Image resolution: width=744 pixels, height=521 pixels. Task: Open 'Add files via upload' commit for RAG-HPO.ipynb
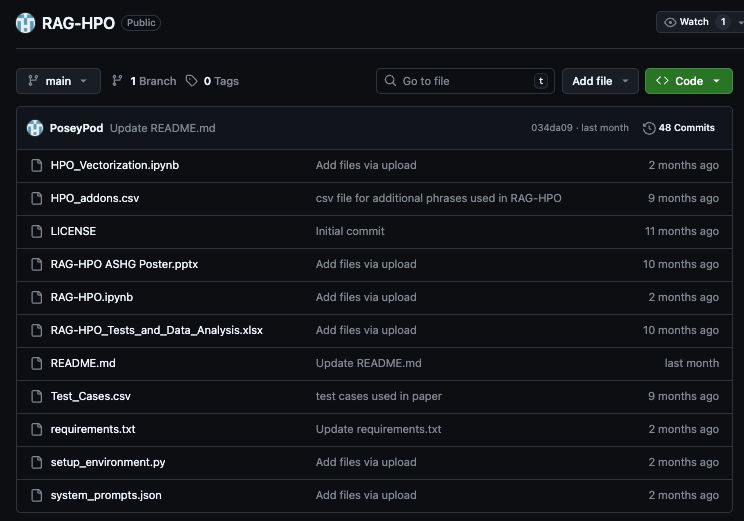click(366, 297)
